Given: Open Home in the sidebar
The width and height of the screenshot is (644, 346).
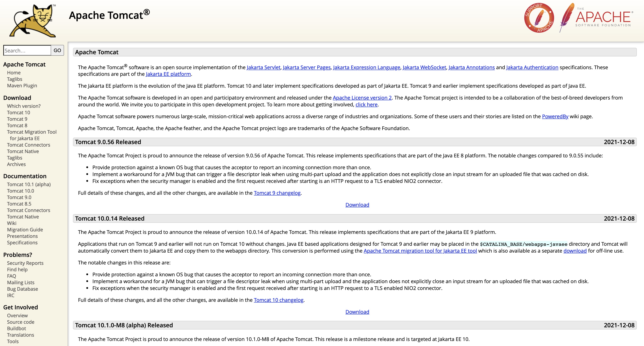Looking at the screenshot, I should [14, 72].
